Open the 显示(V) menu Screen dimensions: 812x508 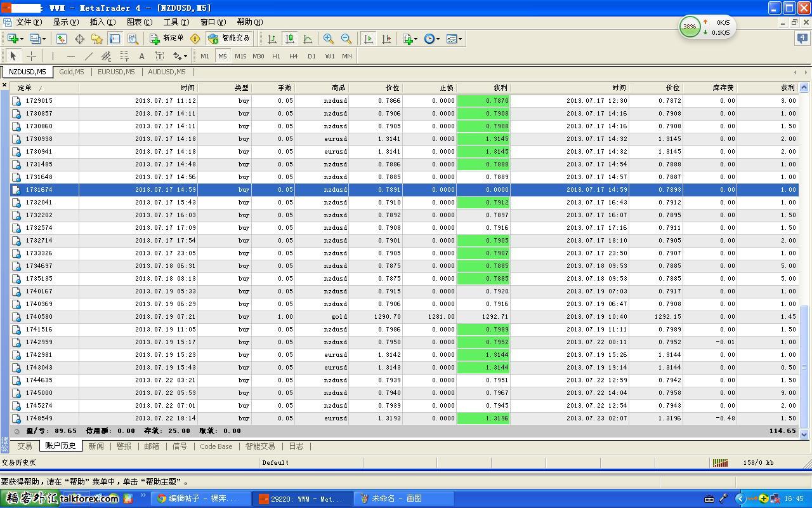66,22
